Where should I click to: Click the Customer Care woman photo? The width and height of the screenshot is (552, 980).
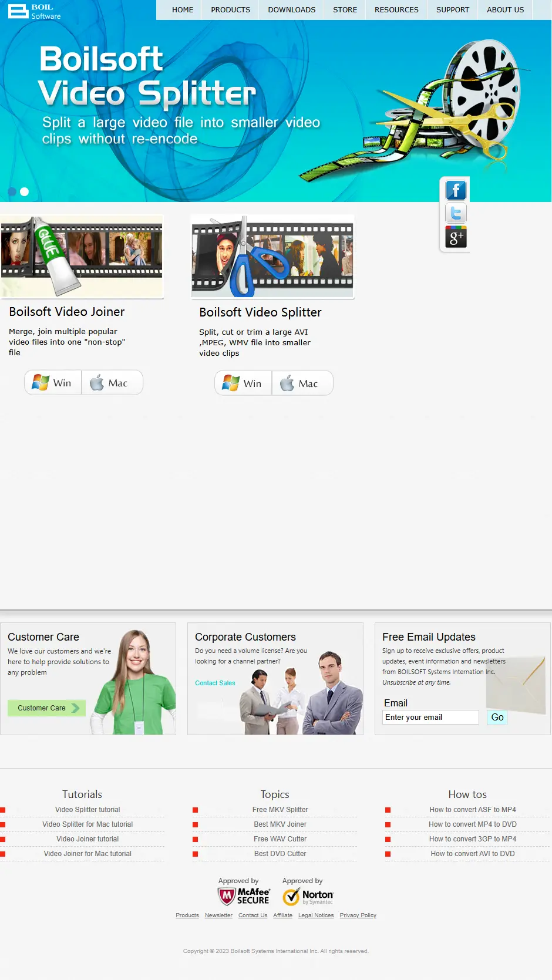coord(133,682)
